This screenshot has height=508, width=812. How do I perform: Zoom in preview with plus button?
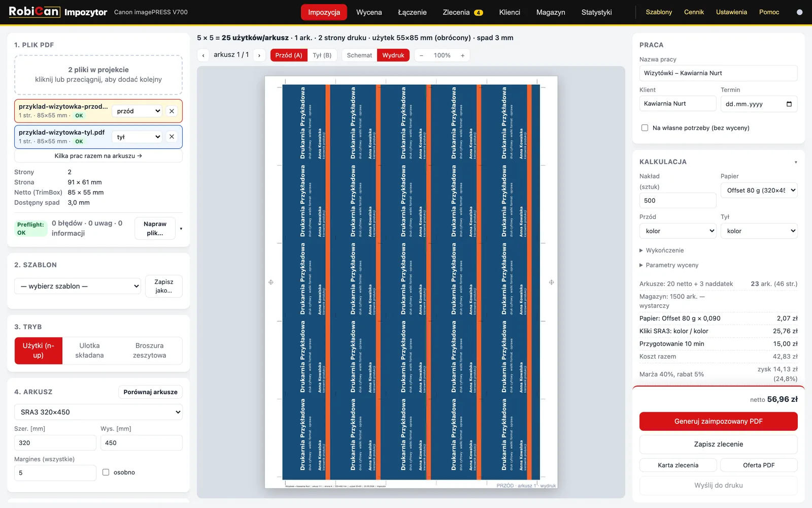tap(463, 55)
